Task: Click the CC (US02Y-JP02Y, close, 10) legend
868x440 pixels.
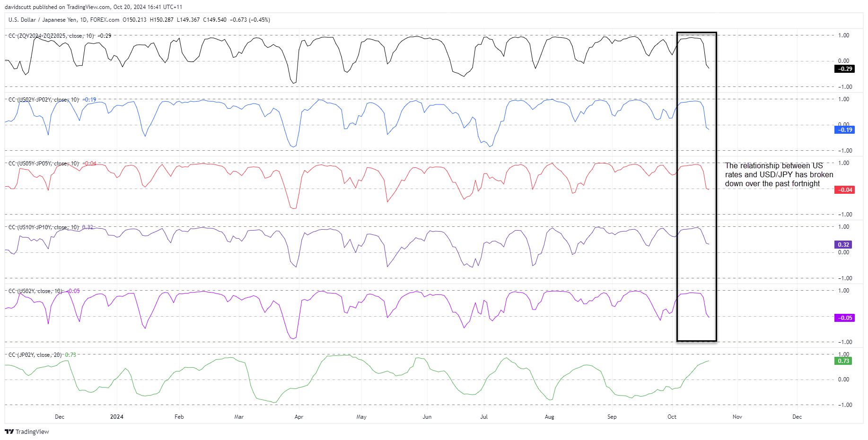Action: (x=44, y=100)
